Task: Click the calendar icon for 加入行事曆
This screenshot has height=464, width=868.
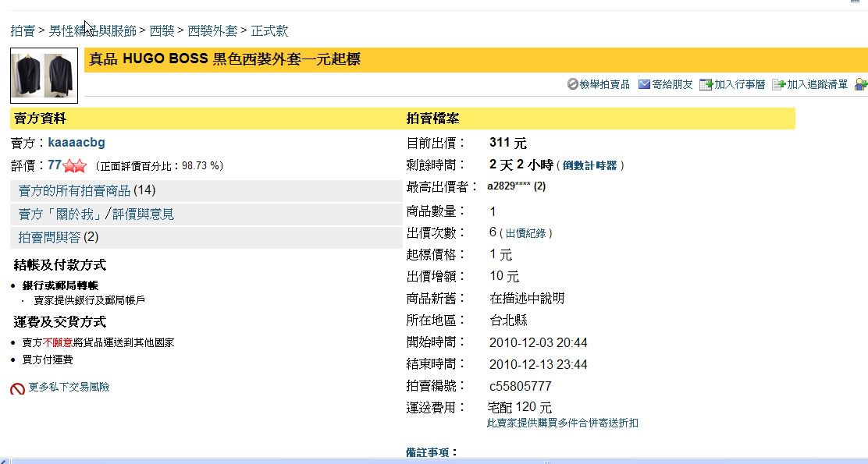Action: [x=706, y=84]
